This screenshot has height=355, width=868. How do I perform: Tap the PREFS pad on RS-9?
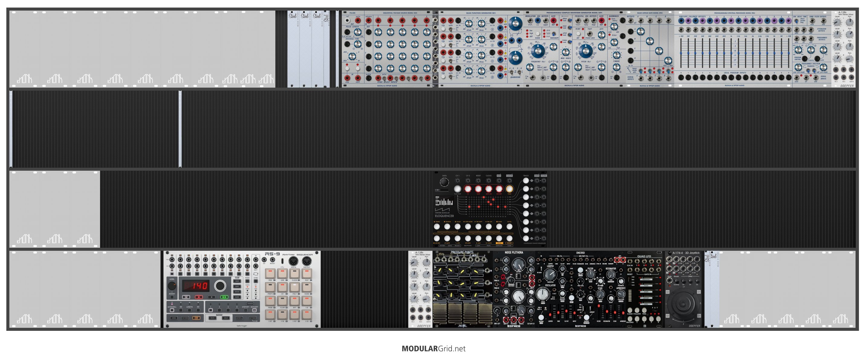(x=270, y=287)
